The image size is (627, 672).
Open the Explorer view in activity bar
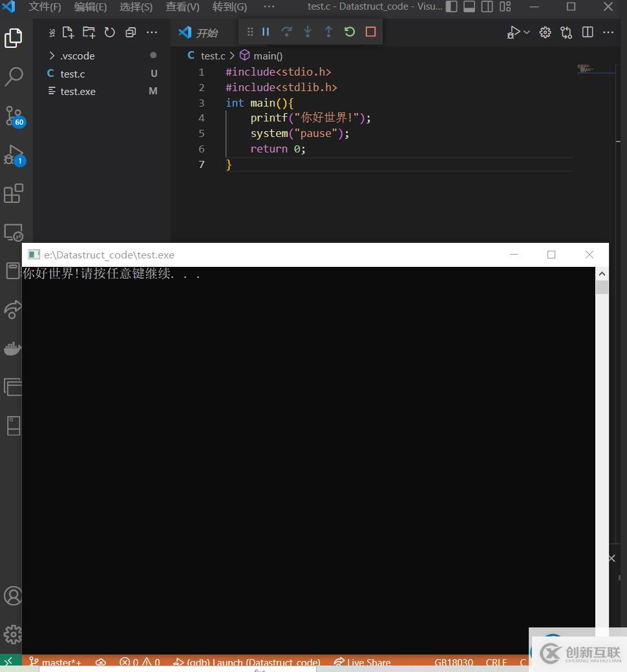(14, 37)
